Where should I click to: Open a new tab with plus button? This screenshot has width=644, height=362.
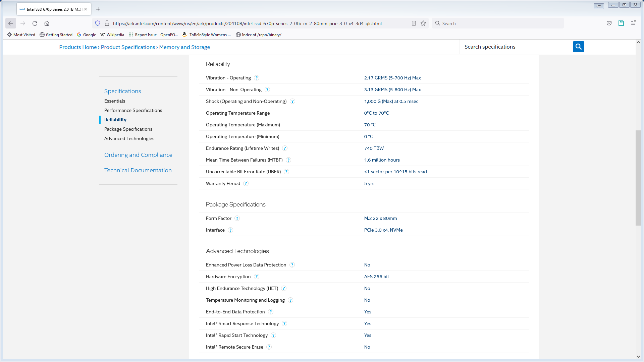pos(98,9)
